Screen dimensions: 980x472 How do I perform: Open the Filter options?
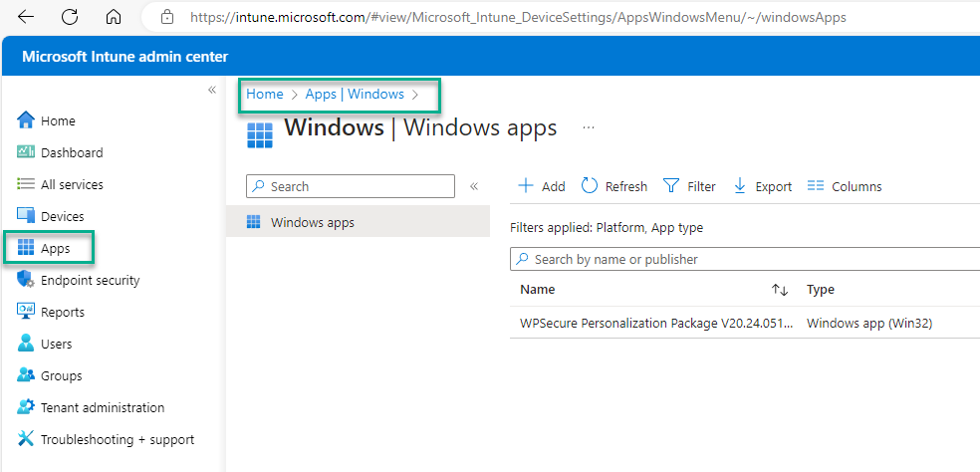tap(689, 186)
